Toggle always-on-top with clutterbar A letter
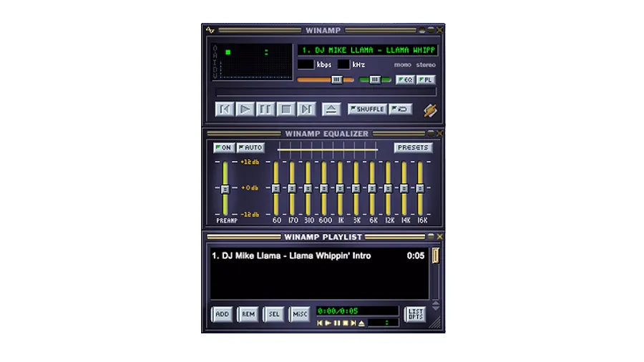The height and width of the screenshot is (362, 644). click(215, 55)
